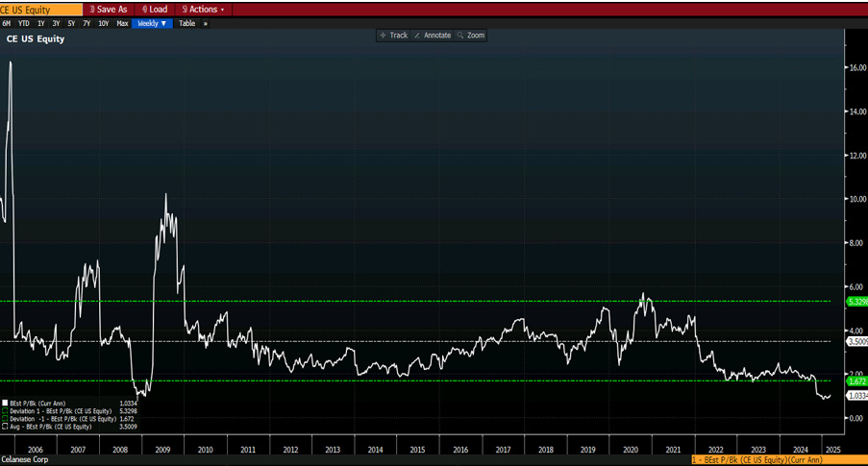
Task: Click the Save As button
Action: tap(109, 10)
